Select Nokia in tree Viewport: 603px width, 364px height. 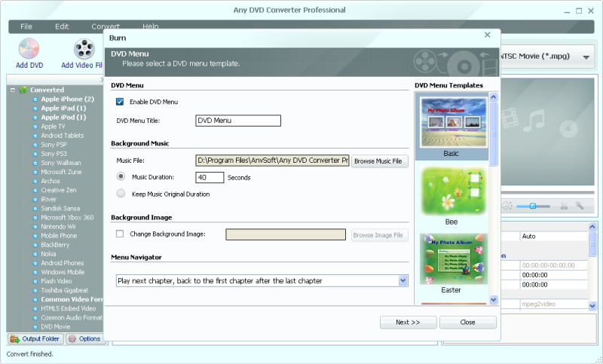coord(48,254)
